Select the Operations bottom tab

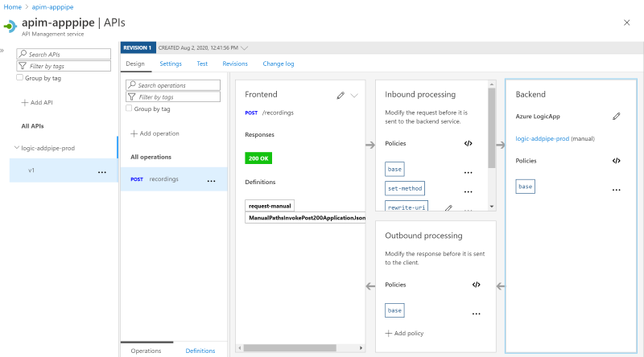[x=146, y=351]
